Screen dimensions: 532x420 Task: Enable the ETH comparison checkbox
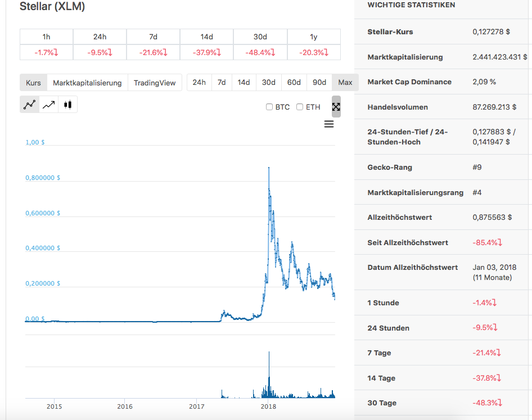pyautogui.click(x=300, y=107)
